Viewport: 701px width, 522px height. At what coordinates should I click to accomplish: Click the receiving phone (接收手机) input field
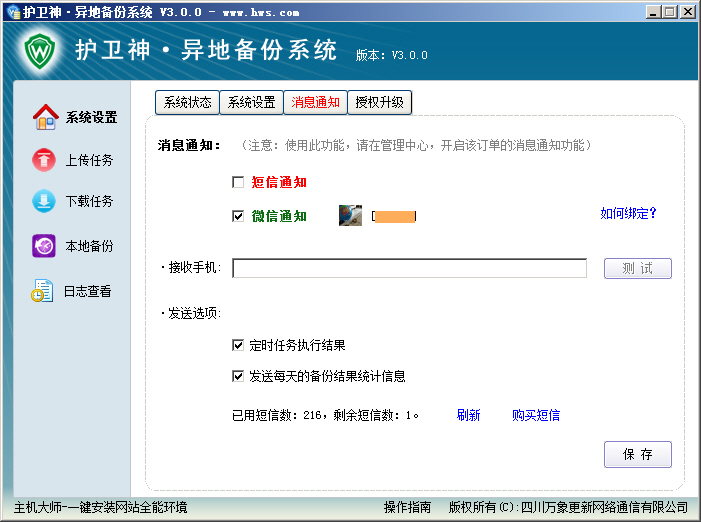pos(409,268)
